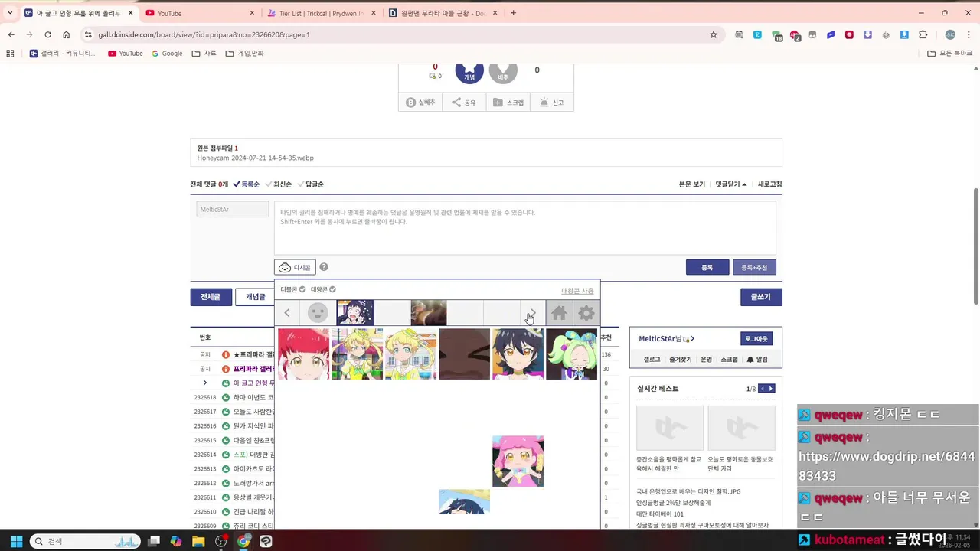Click the 대왕콘 사용 link
This screenshot has width=980, height=551.
coord(577,291)
